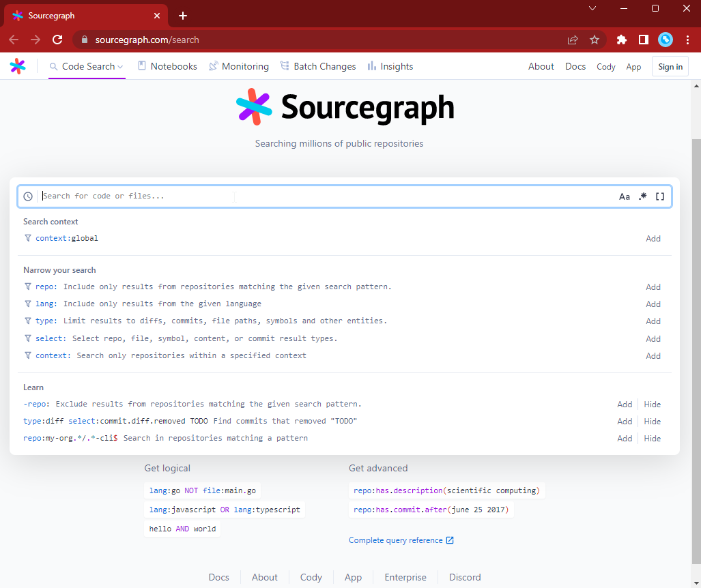Close the Sourcegraph tab

(x=157, y=16)
